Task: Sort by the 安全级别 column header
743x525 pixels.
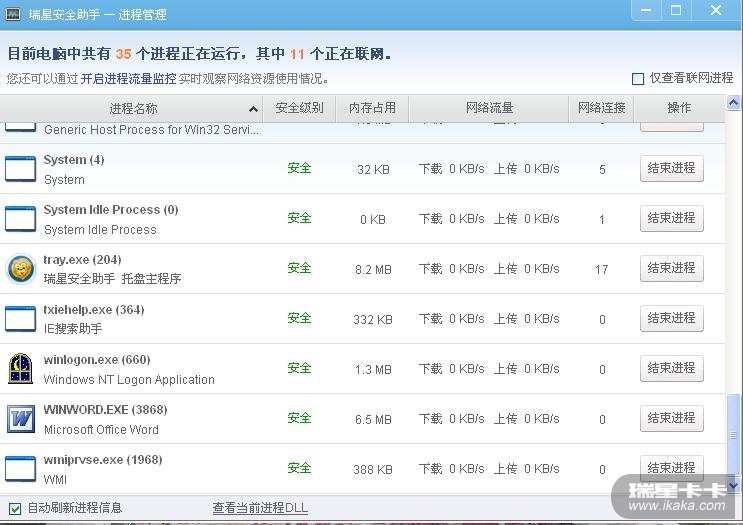Action: coord(299,108)
